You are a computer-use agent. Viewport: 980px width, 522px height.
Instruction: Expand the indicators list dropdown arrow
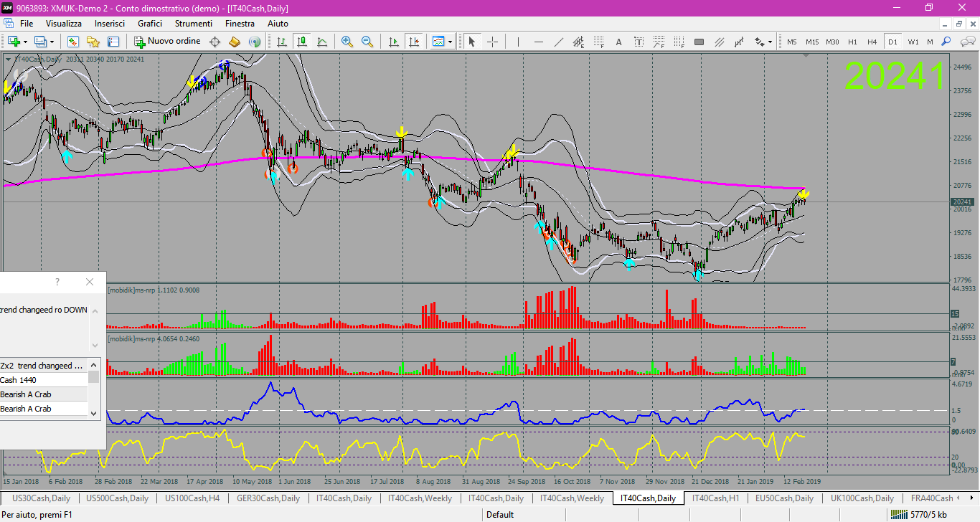[450, 42]
